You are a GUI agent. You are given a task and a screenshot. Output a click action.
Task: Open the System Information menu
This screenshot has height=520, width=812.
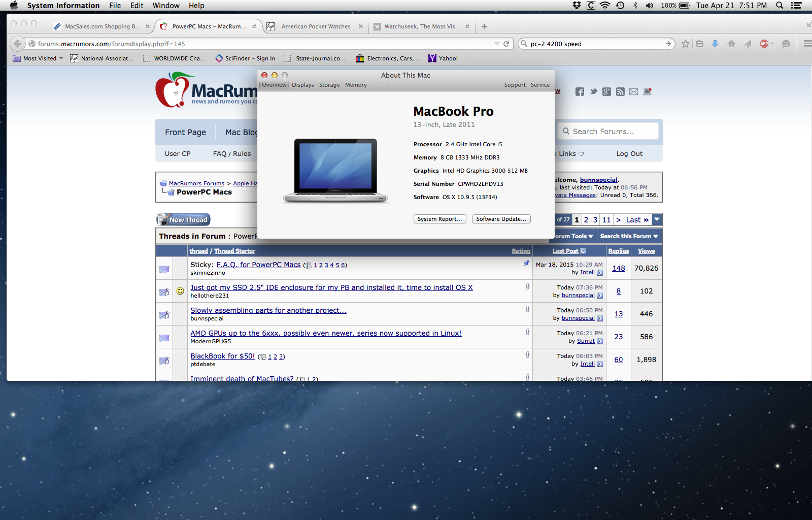(x=63, y=6)
